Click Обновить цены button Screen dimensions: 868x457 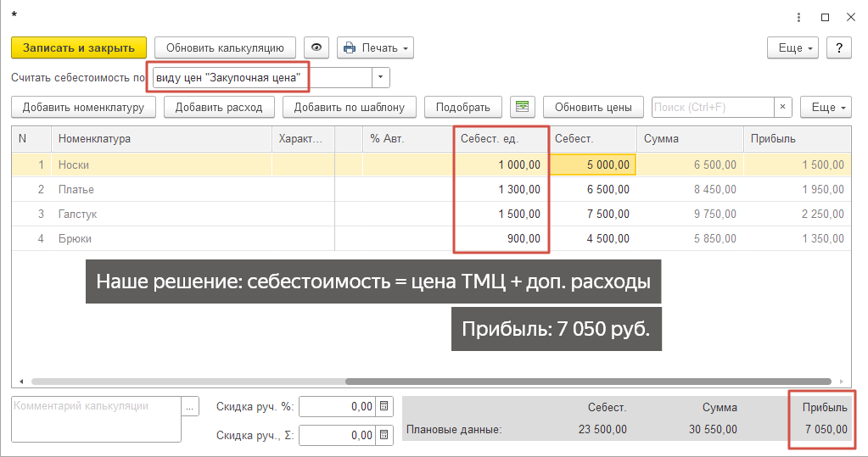593,108
